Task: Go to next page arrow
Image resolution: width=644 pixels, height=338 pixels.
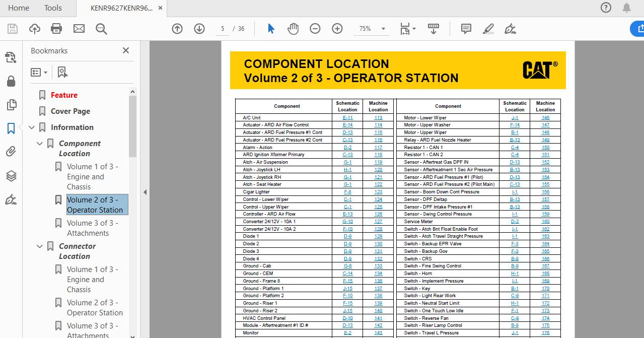Action: (199, 29)
